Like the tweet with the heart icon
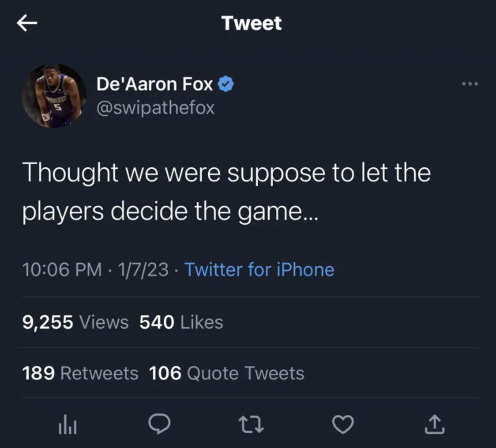This screenshot has height=448, width=496. [x=343, y=424]
